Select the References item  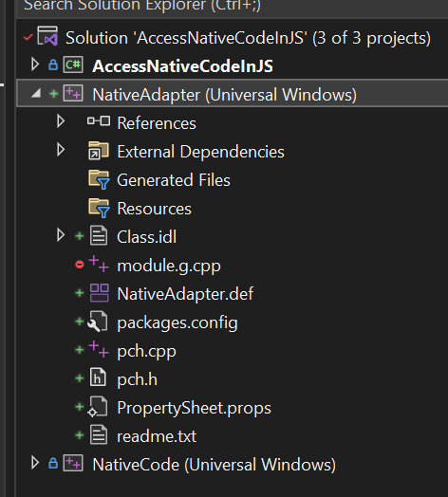tap(157, 123)
